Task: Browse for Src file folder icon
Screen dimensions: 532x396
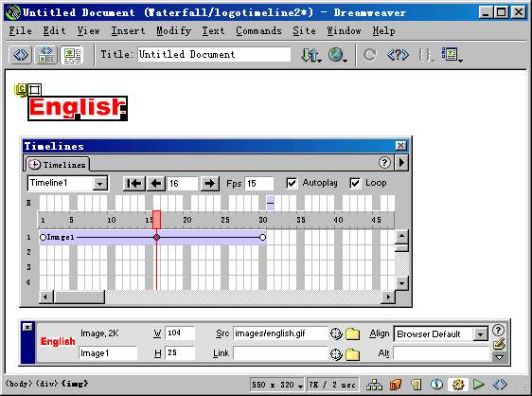Action: 352,333
